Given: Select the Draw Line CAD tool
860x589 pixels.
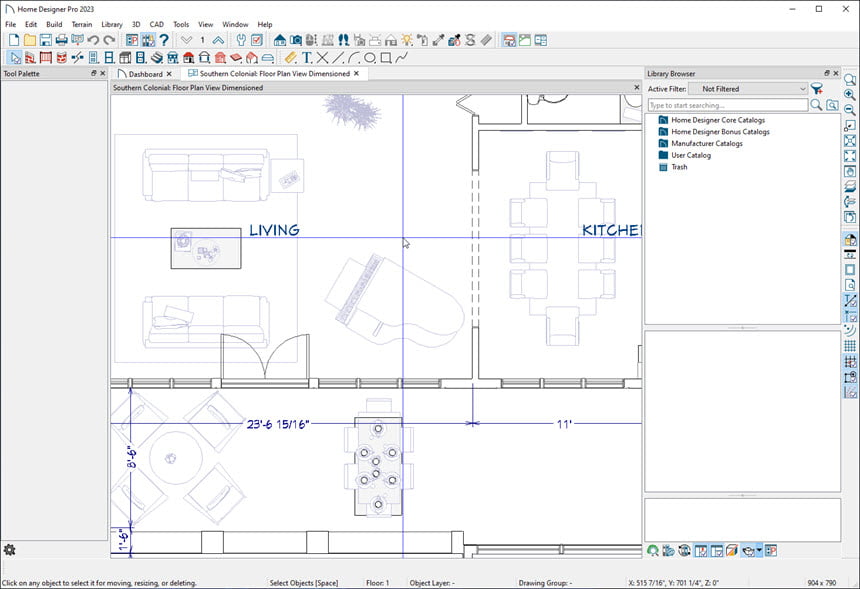Looking at the screenshot, I should (x=338, y=58).
